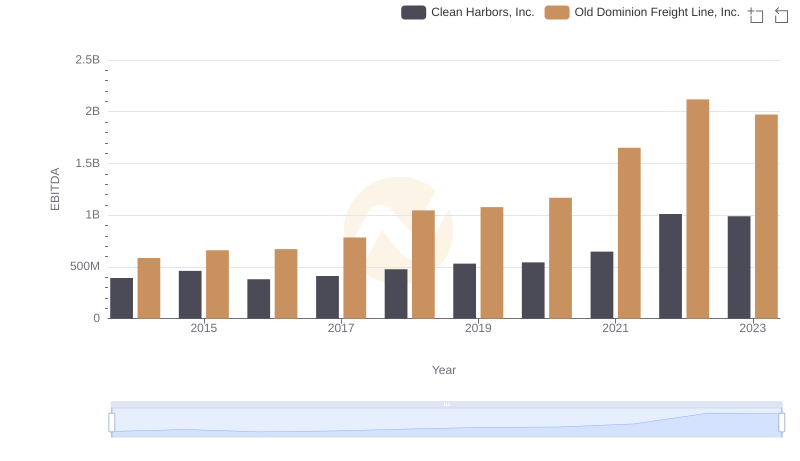800x461 pixels.
Task: Click the Old Dominion orange legend swatch
Action: pos(557,12)
